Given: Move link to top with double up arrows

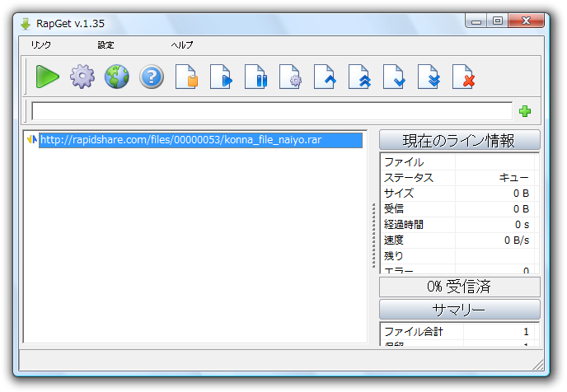Looking at the screenshot, I should coord(359,77).
